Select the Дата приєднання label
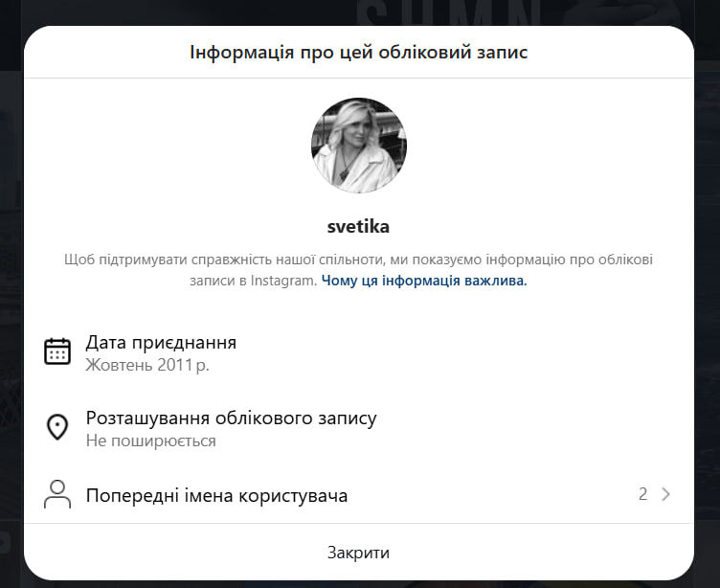Image resolution: width=720 pixels, height=588 pixels. point(161,342)
